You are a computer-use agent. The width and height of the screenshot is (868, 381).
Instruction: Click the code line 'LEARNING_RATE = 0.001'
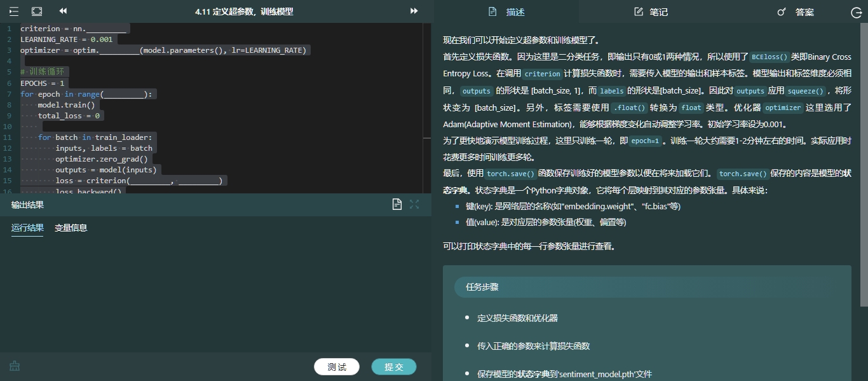(67, 39)
